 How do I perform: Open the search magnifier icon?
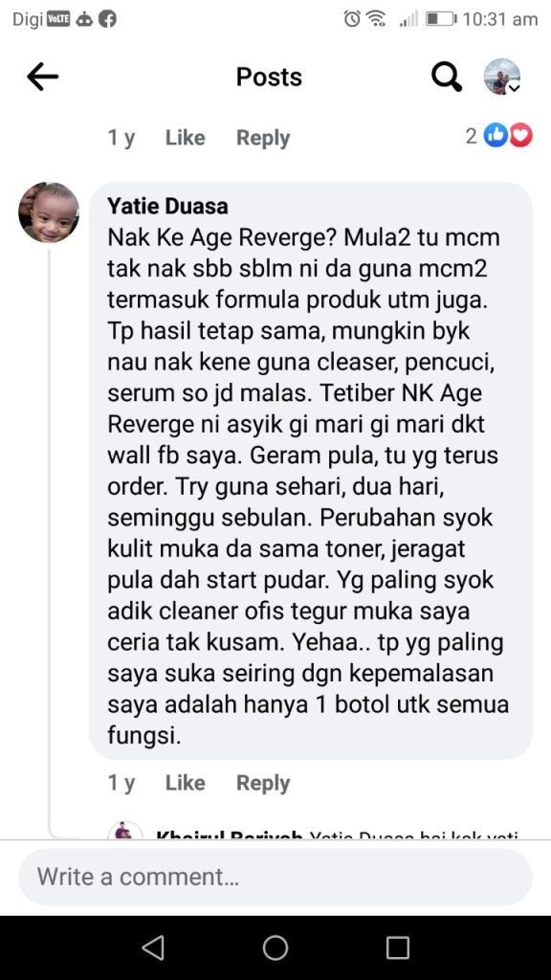coord(448,77)
